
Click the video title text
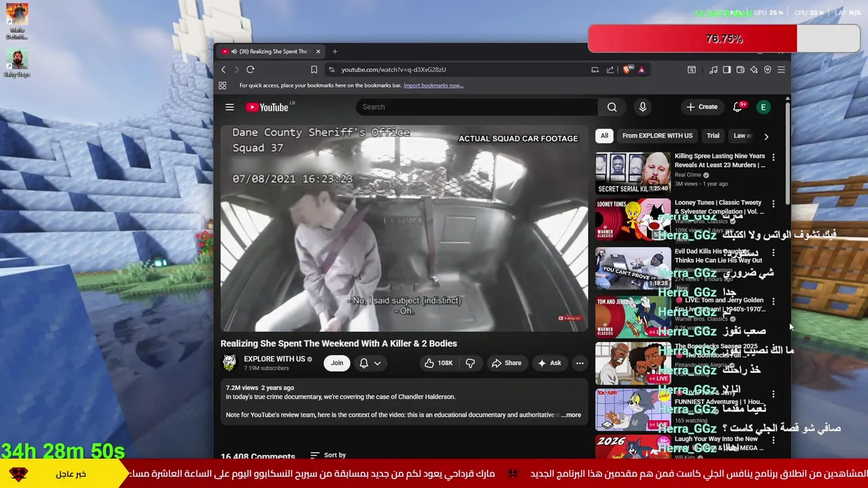338,344
